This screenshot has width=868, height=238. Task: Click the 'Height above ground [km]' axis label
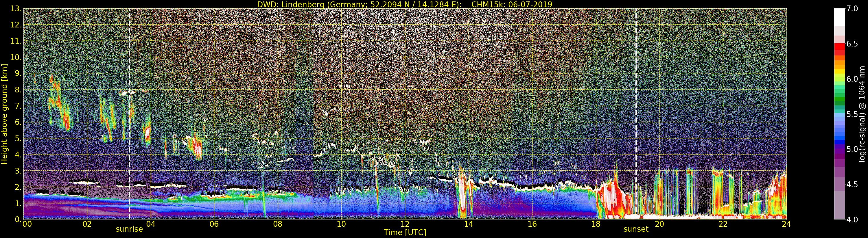(x=4, y=114)
